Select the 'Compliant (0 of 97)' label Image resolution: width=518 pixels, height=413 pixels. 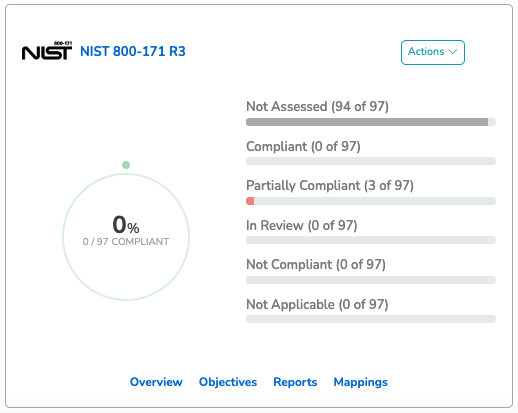303,146
